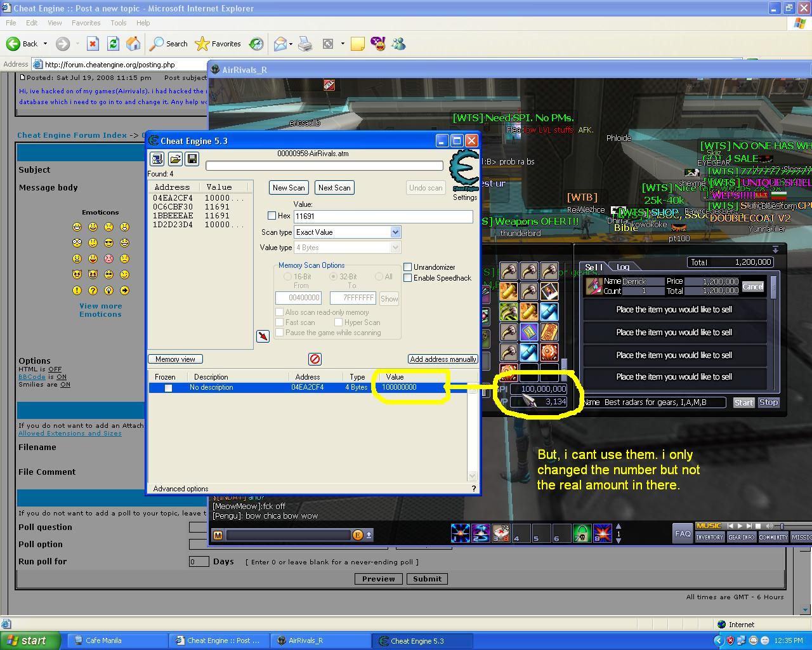Open the Mail button dropdown arrow

click(292, 44)
